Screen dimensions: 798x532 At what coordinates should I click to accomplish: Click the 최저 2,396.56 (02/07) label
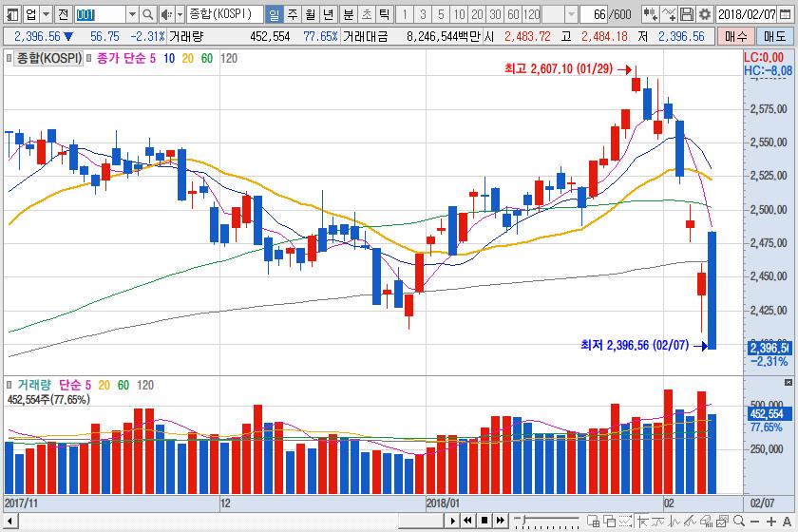(635, 345)
